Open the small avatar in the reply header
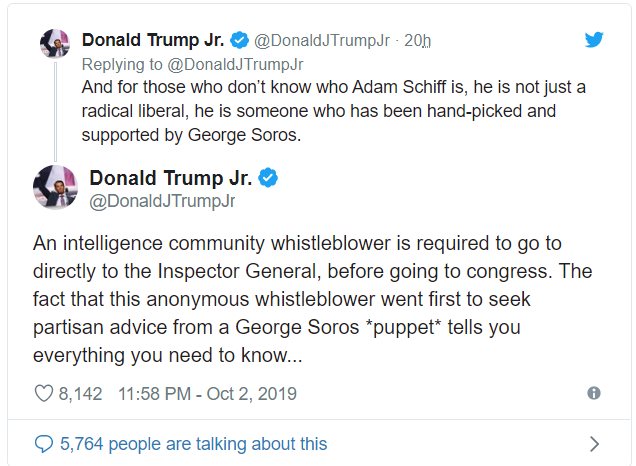 click(x=53, y=43)
